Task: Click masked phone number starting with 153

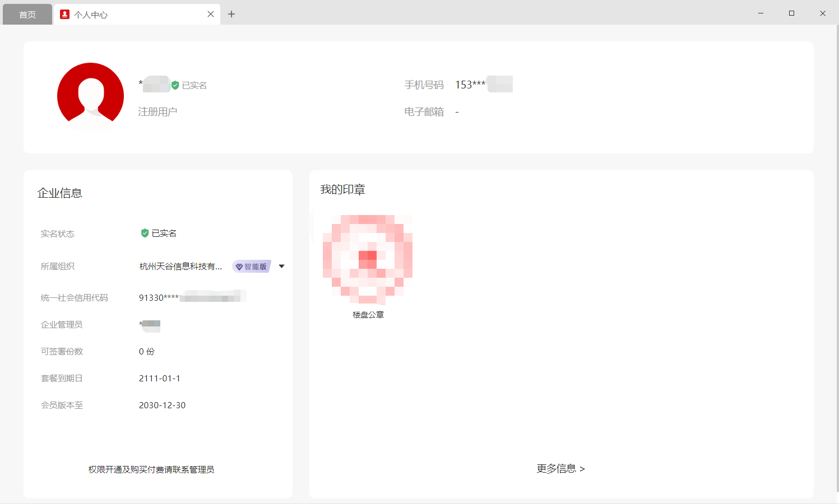Action: [x=483, y=85]
